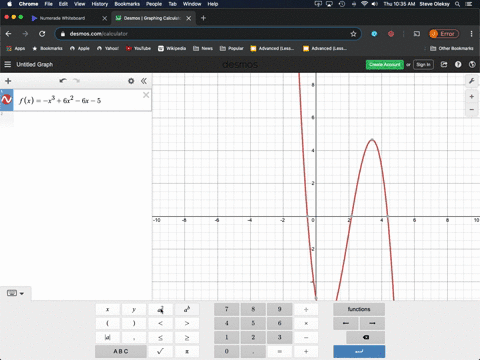The width and height of the screenshot is (480, 360).
Task: Zoom in on the graph
Action: (472, 97)
